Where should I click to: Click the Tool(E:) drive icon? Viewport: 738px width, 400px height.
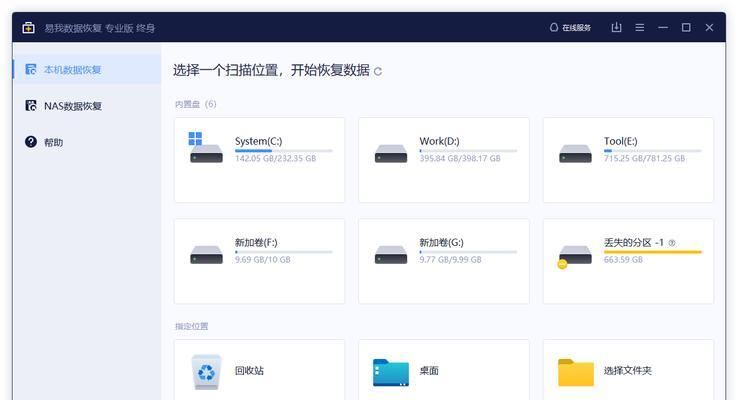575,153
